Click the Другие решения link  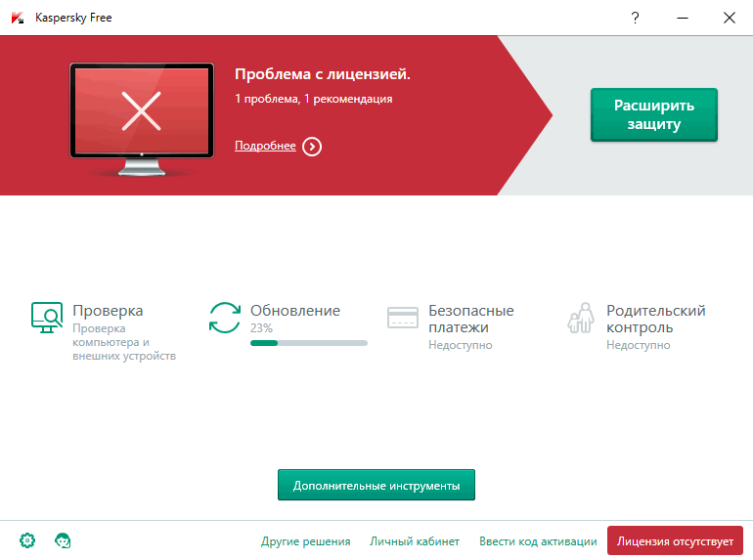[305, 541]
